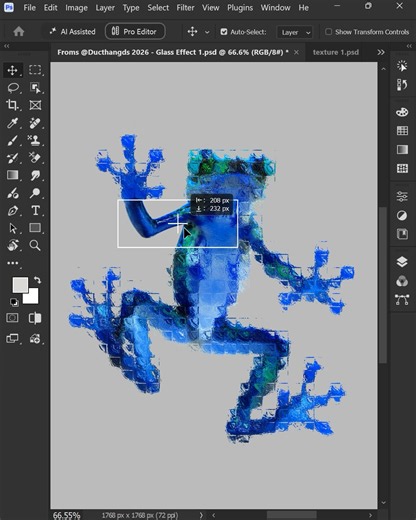This screenshot has width=416, height=520.
Task: Toggle Quick Mask mode
Action: pyautogui.click(x=12, y=318)
